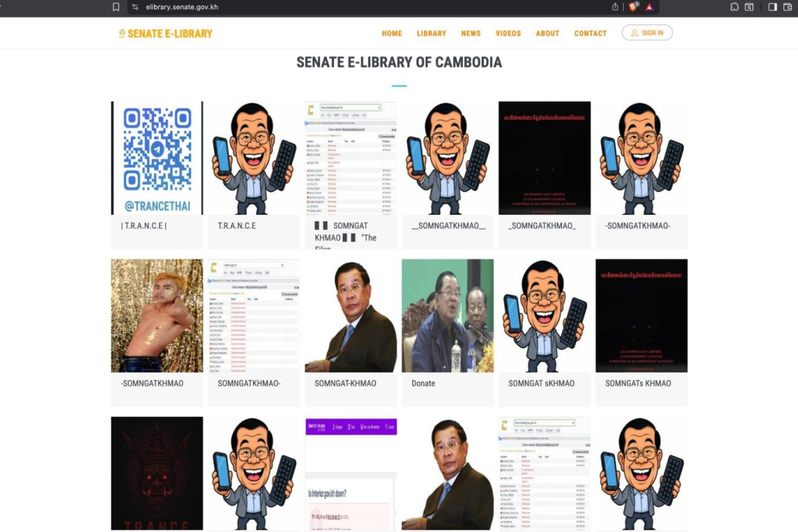Viewport: 798px width, 532px height.
Task: Open the red demon mask TRANCE thumbnail
Action: pyautogui.click(x=157, y=473)
